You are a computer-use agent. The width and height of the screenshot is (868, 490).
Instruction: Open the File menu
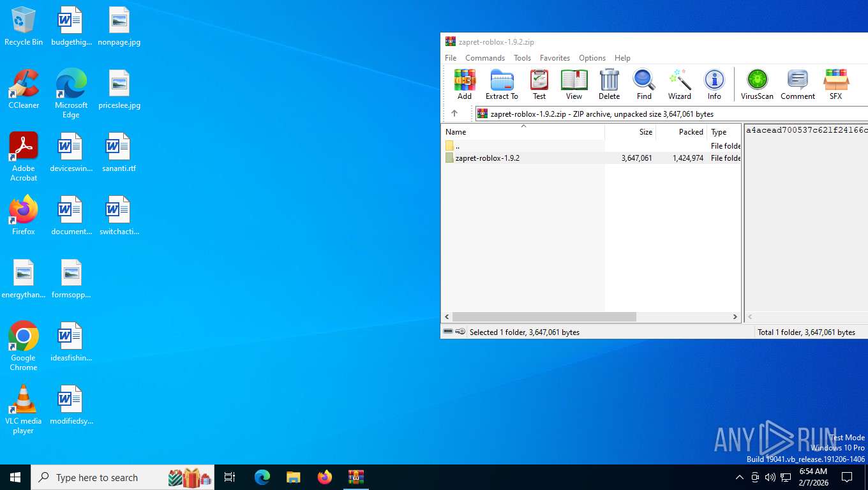pyautogui.click(x=451, y=57)
